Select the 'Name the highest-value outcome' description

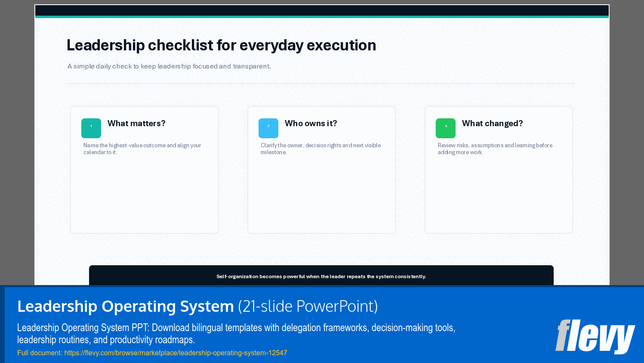[142, 149]
